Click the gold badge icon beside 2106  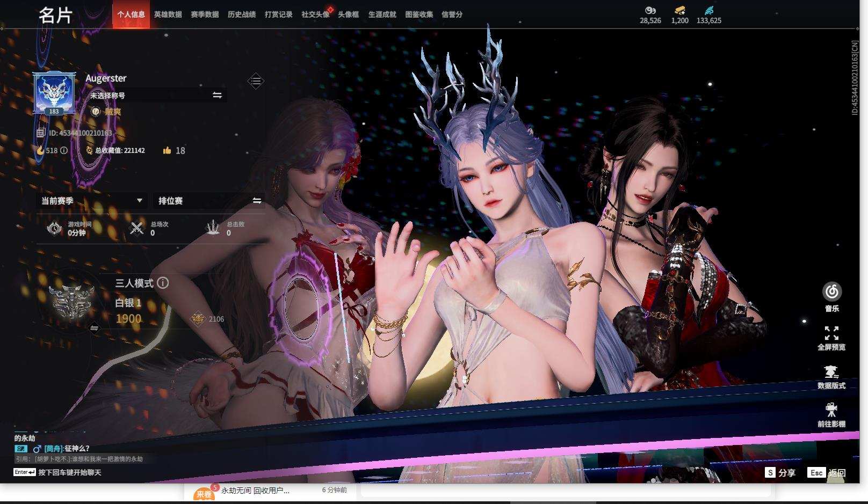[198, 319]
